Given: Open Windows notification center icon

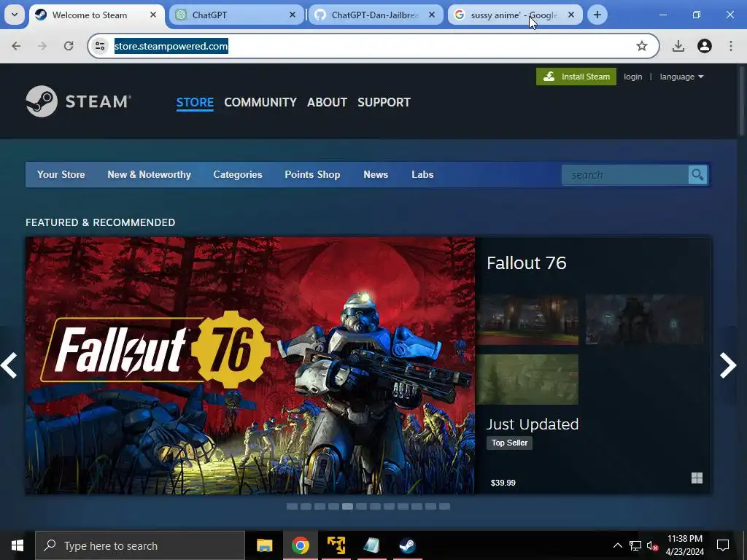Looking at the screenshot, I should tap(723, 545).
